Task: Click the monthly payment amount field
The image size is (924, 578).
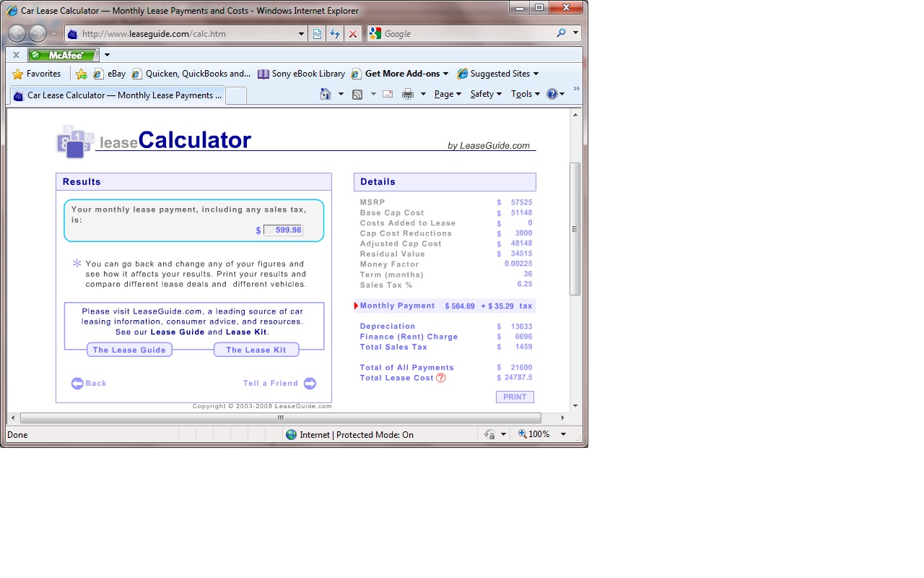Action: tap(283, 230)
